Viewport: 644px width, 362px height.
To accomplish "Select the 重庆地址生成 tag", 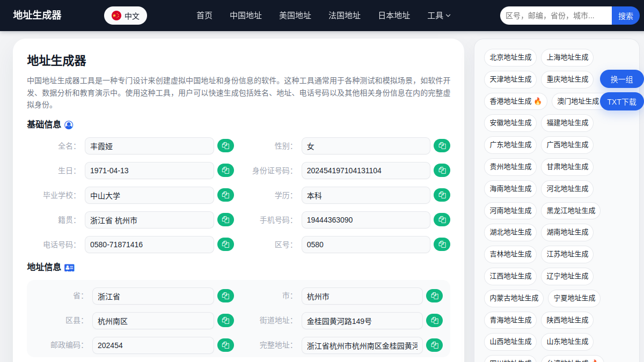I will tap(567, 79).
